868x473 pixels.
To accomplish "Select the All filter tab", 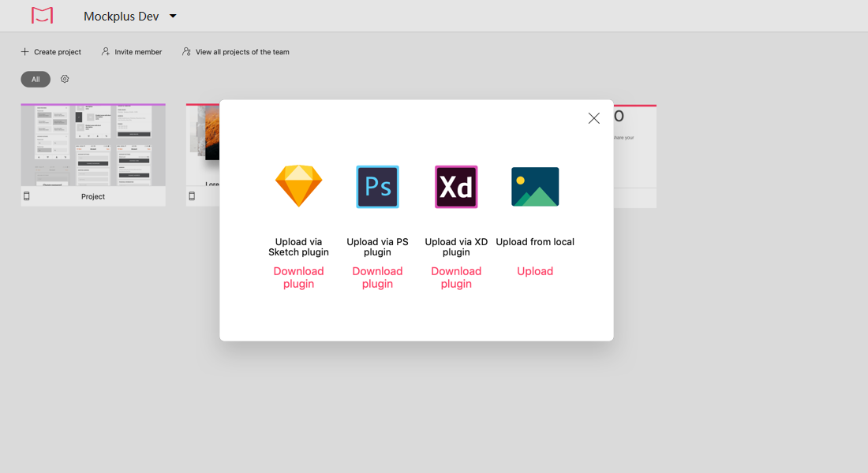I will pos(36,79).
